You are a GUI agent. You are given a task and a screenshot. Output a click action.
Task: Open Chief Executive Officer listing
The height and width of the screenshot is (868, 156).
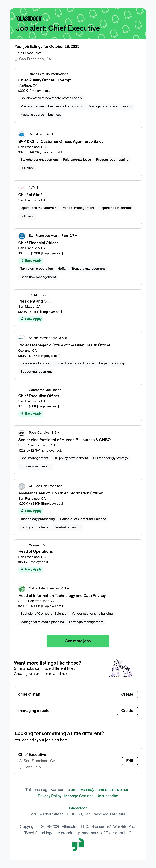39,396
